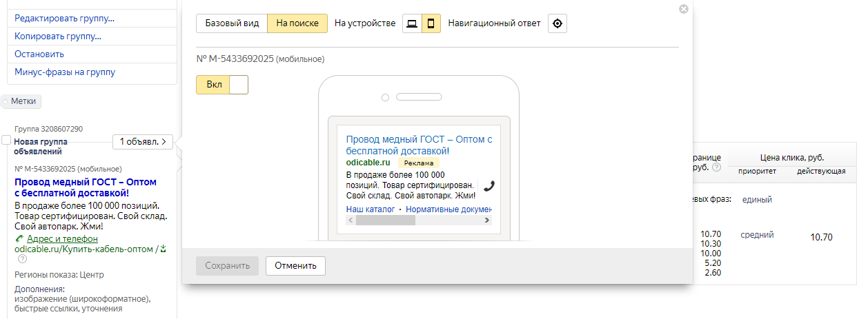Click the Реклама label in preview
This screenshot has height=319, width=868.
[x=419, y=163]
